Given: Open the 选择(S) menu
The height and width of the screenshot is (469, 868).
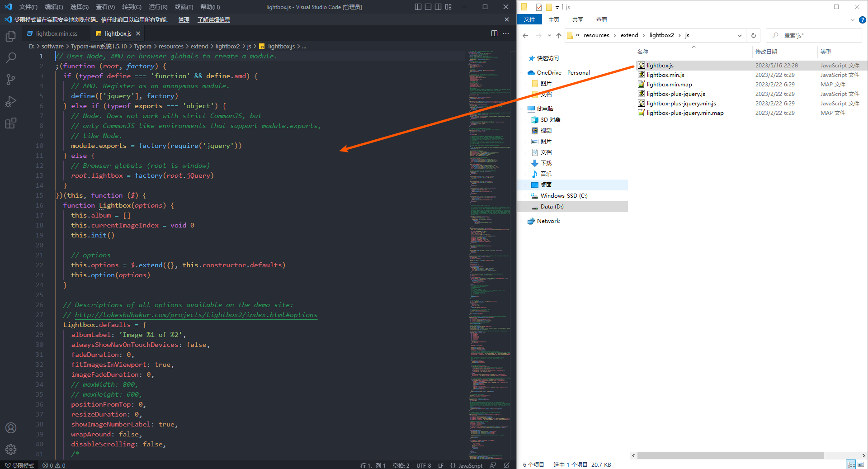Looking at the screenshot, I should pyautogui.click(x=79, y=7).
